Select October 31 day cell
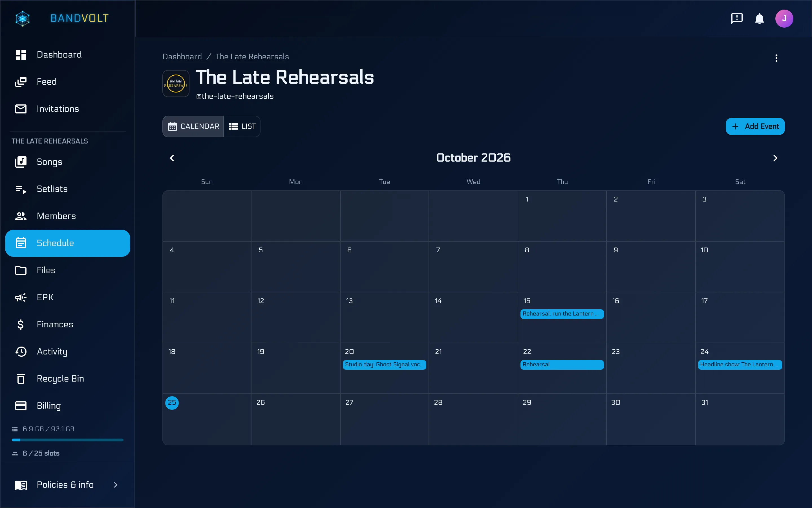The height and width of the screenshot is (508, 812). pos(740,419)
